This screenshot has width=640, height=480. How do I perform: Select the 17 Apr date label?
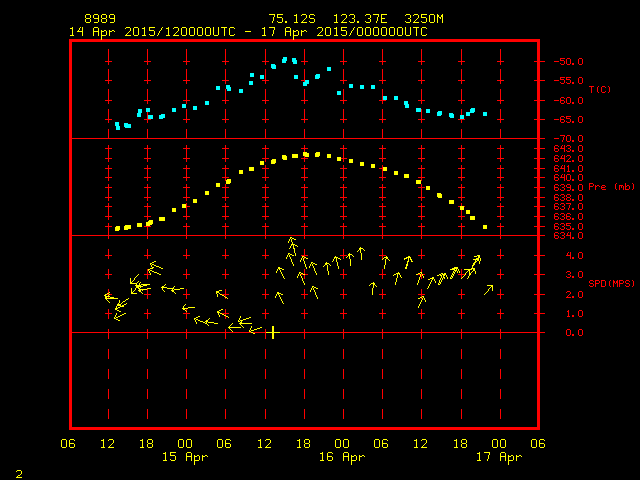(x=497, y=457)
